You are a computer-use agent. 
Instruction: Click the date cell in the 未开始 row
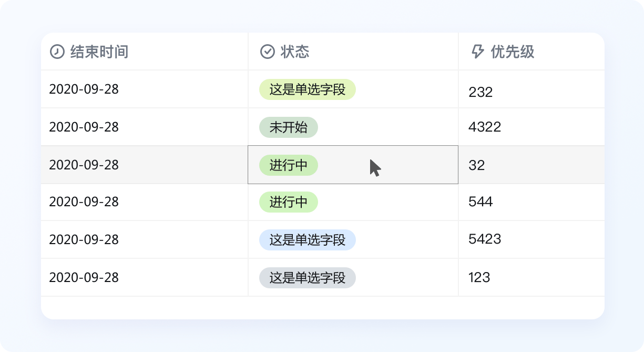pyautogui.click(x=84, y=127)
